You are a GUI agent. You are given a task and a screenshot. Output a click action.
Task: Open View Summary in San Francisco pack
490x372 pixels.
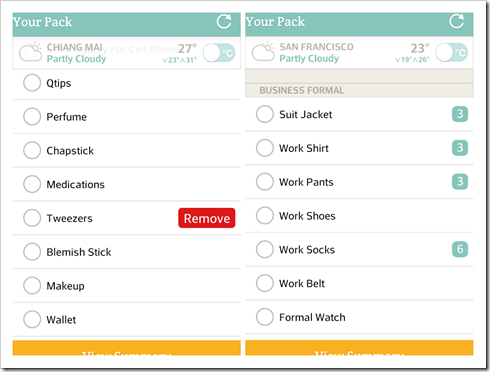click(359, 348)
